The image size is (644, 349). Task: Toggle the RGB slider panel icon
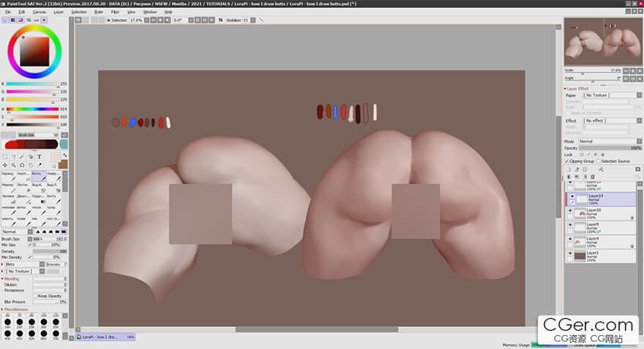coord(13,20)
